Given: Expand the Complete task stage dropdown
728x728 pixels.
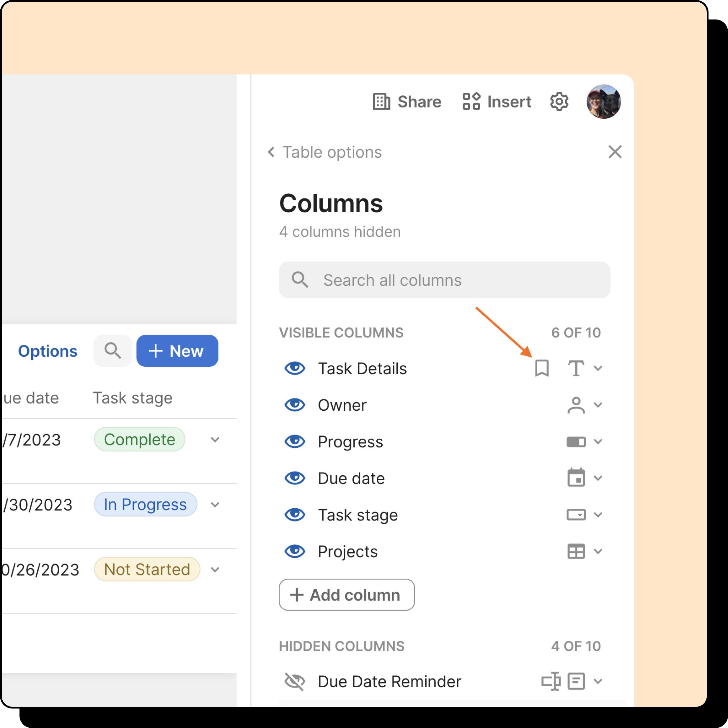Looking at the screenshot, I should tap(215, 439).
